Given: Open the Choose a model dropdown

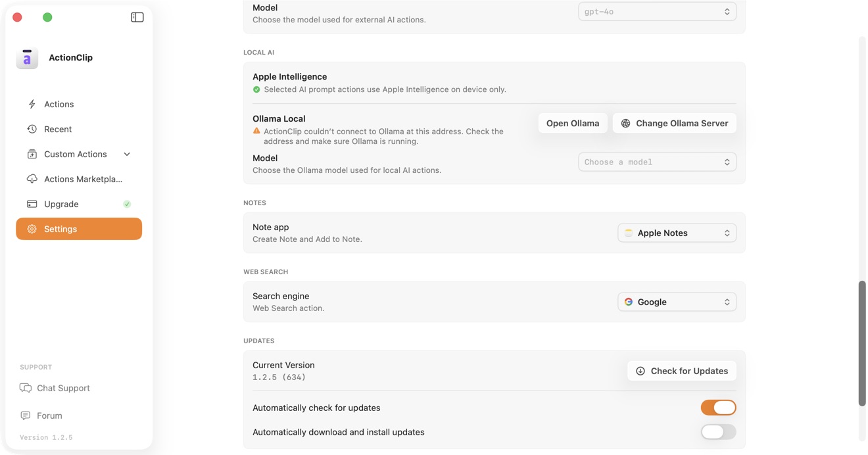Looking at the screenshot, I should (x=657, y=162).
